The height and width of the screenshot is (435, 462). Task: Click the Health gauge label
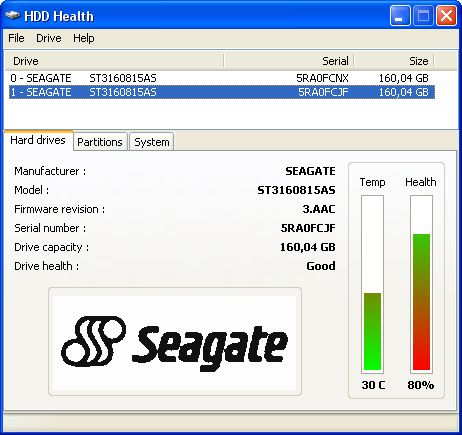coord(421,182)
